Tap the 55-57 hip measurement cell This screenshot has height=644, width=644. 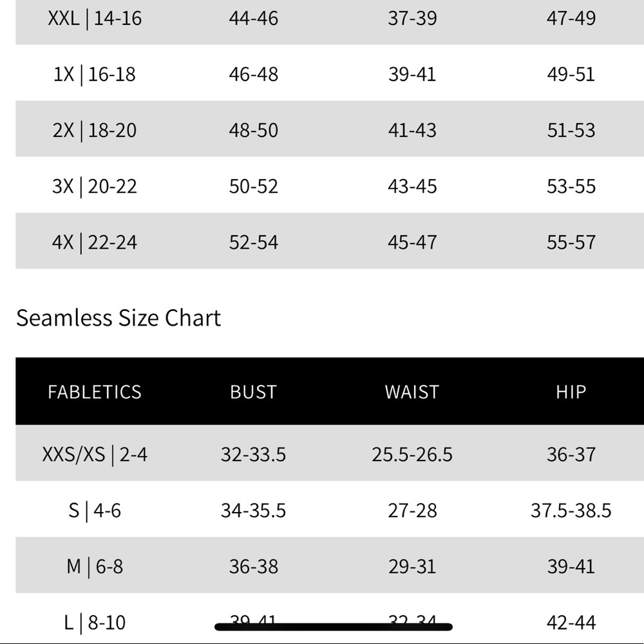(571, 242)
